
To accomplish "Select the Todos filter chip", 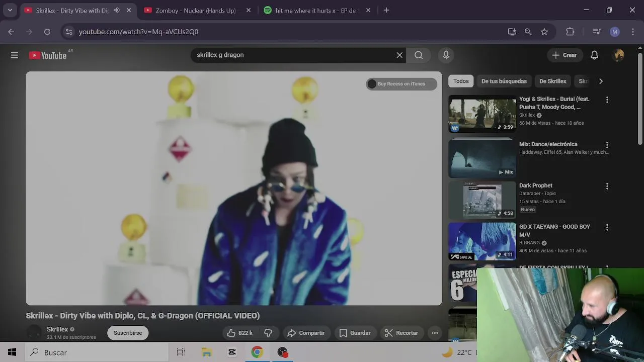I will click(461, 81).
